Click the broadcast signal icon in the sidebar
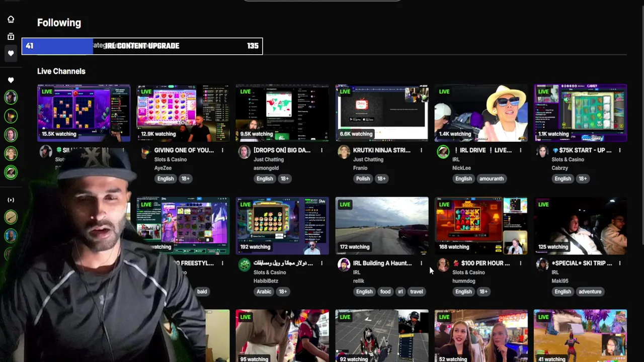 point(11,200)
